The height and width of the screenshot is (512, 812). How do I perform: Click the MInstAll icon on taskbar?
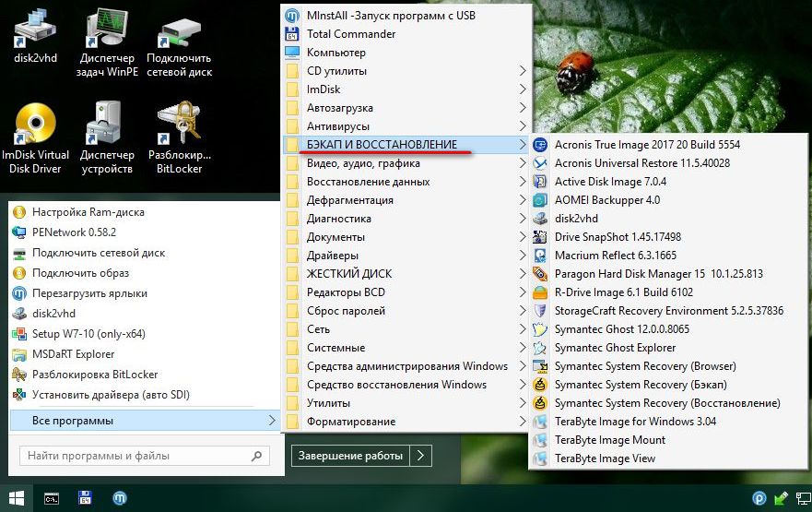click(120, 498)
